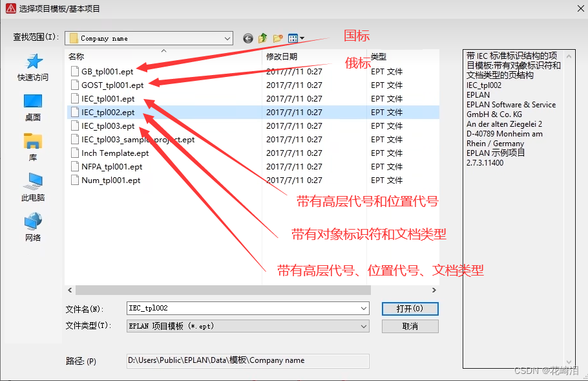Click file list scroll left arrow

(70, 290)
